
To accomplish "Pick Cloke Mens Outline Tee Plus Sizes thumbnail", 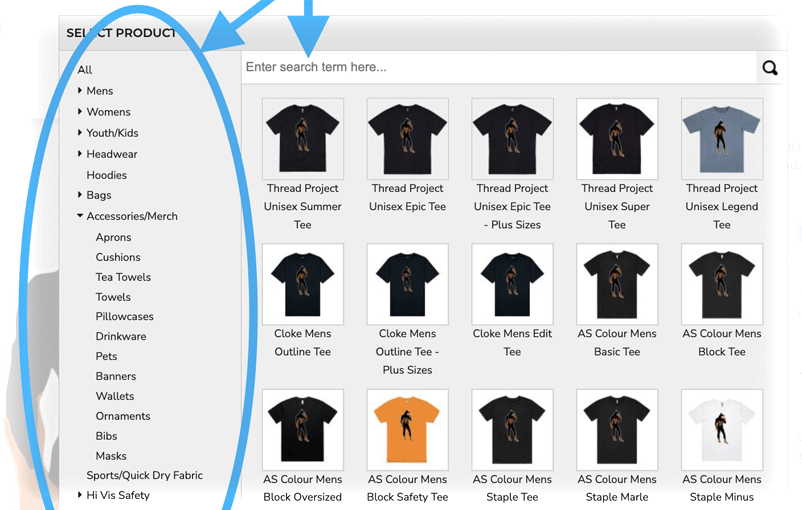I will (408, 284).
